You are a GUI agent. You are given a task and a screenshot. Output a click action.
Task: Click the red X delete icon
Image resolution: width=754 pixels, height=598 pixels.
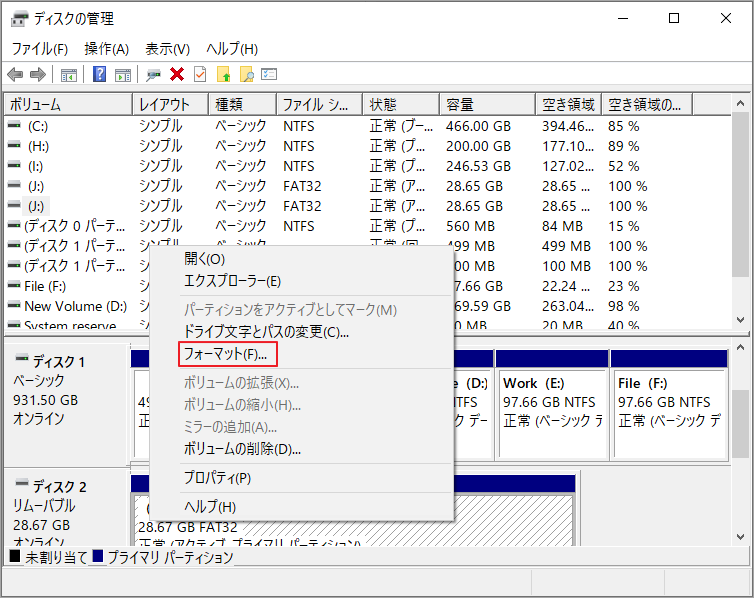[x=177, y=75]
